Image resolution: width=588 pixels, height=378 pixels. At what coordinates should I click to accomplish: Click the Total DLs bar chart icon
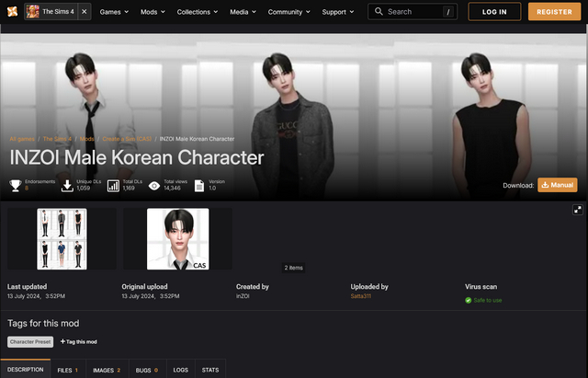click(113, 186)
